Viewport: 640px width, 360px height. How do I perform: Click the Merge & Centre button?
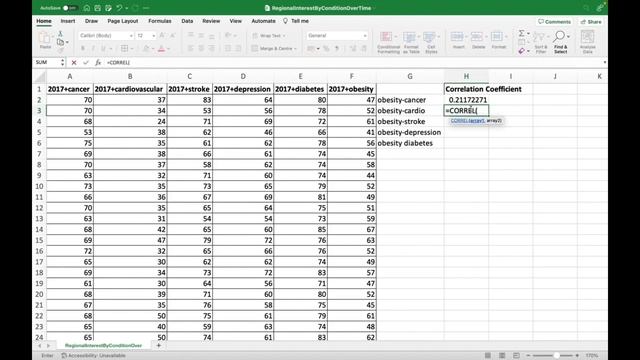pyautogui.click(x=273, y=49)
